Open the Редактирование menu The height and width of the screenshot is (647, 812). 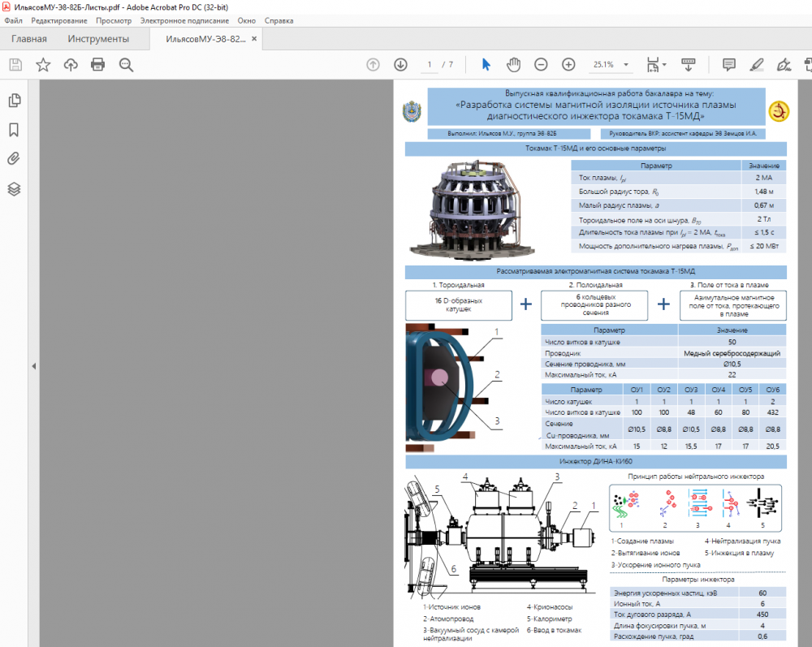(59, 20)
